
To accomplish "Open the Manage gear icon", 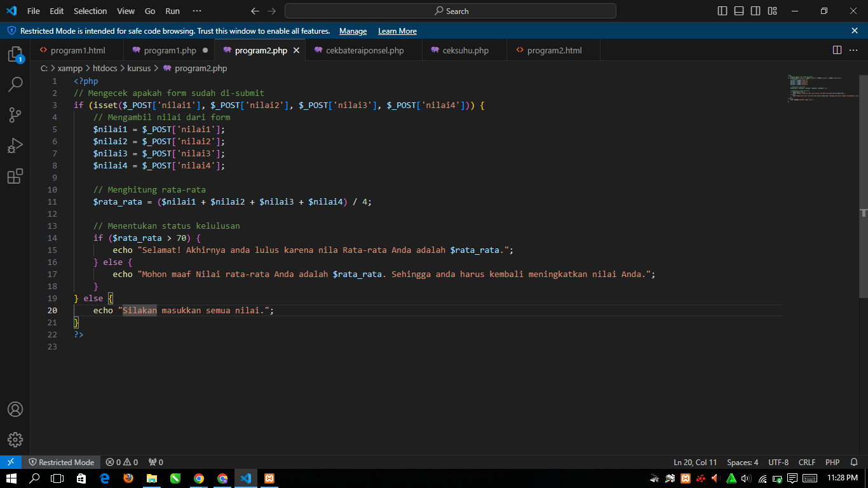I will click(x=15, y=439).
